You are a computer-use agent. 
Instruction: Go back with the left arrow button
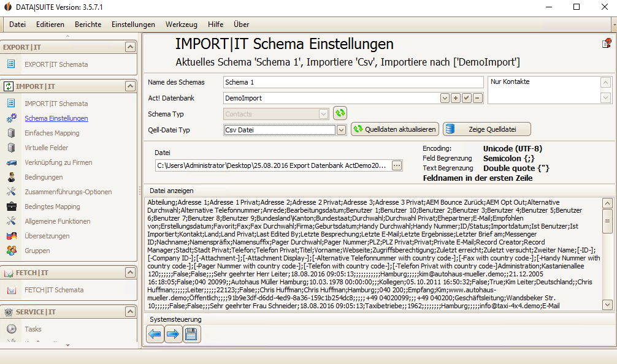coord(155,334)
